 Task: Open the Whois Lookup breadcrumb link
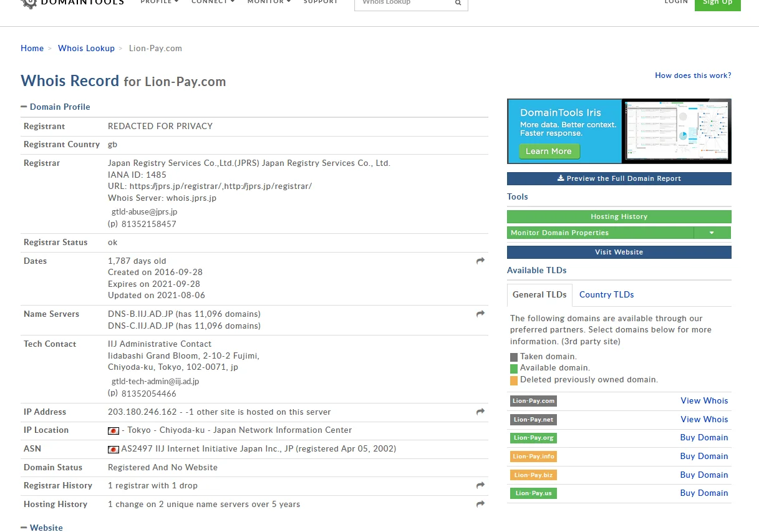click(x=86, y=48)
